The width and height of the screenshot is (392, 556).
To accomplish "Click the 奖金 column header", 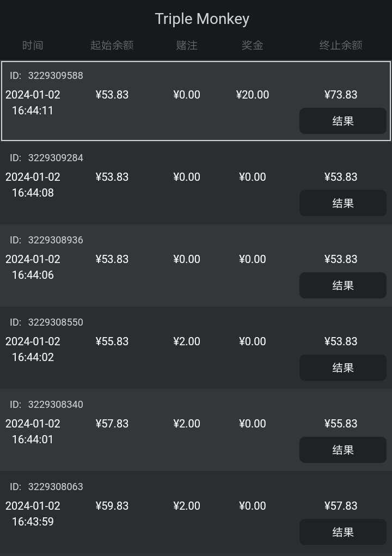I will tap(253, 45).
